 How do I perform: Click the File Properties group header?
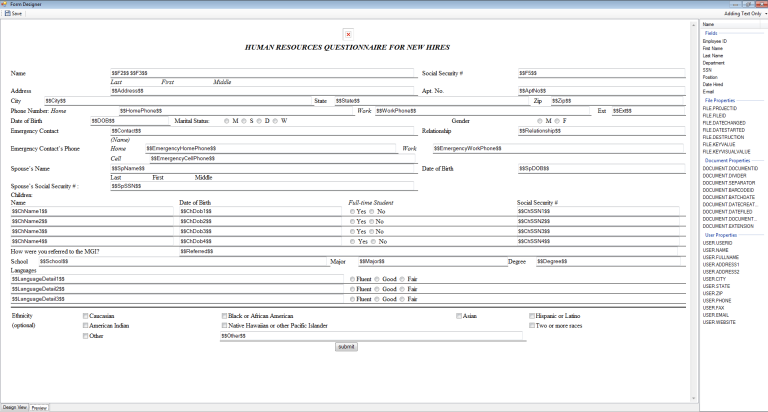[x=720, y=101]
